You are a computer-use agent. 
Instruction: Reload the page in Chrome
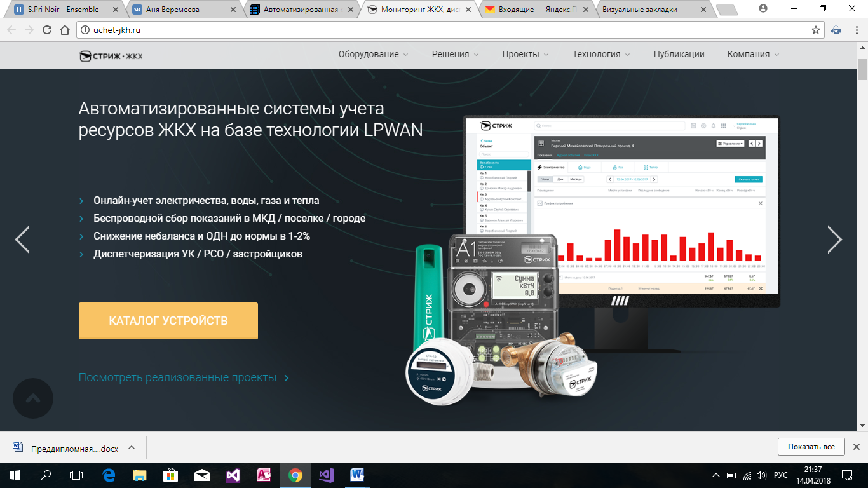click(x=47, y=30)
